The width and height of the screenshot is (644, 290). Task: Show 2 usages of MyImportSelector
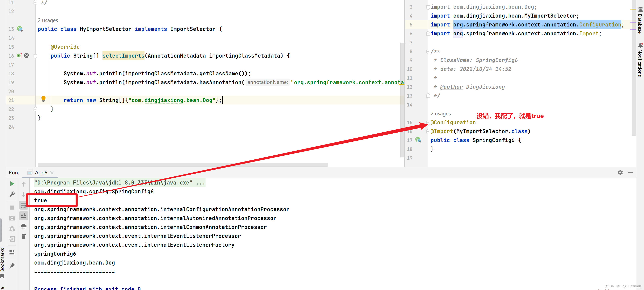pos(48,20)
